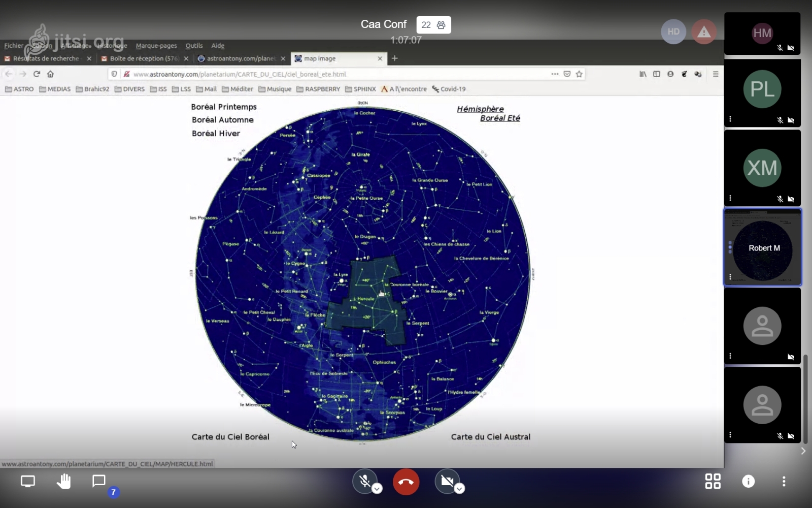Image resolution: width=812 pixels, height=508 pixels.
Task: Open the Marque-pages menu
Action: [156, 46]
